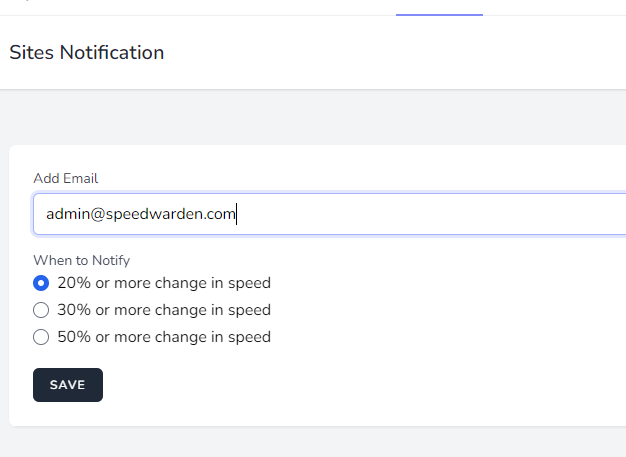Click the "30% or more change in speed" label text
This screenshot has width=626, height=457.
pos(164,310)
